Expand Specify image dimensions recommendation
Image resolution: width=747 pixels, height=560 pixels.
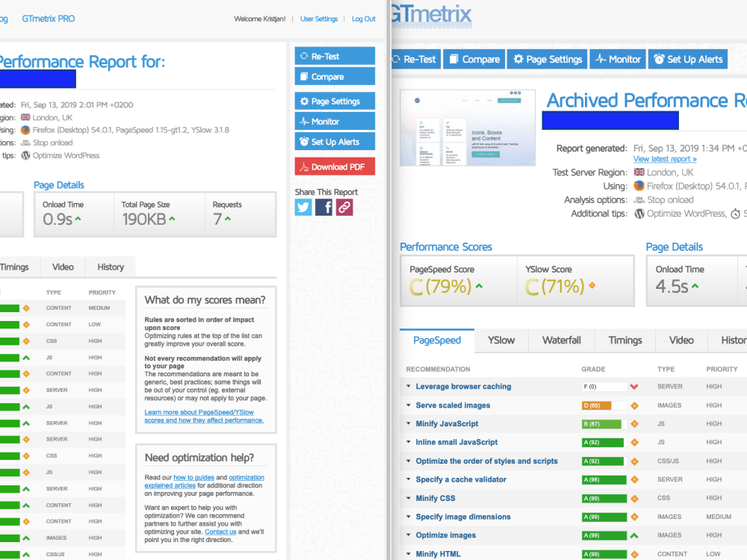point(463,517)
